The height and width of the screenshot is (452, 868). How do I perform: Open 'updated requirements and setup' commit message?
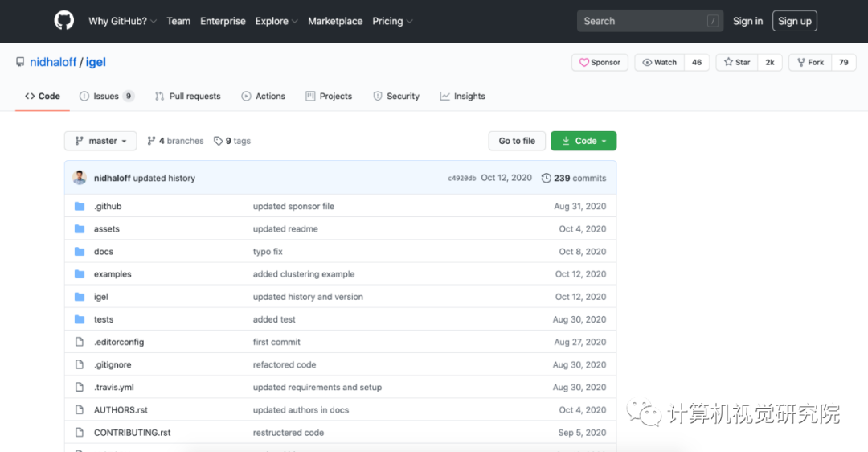317,387
